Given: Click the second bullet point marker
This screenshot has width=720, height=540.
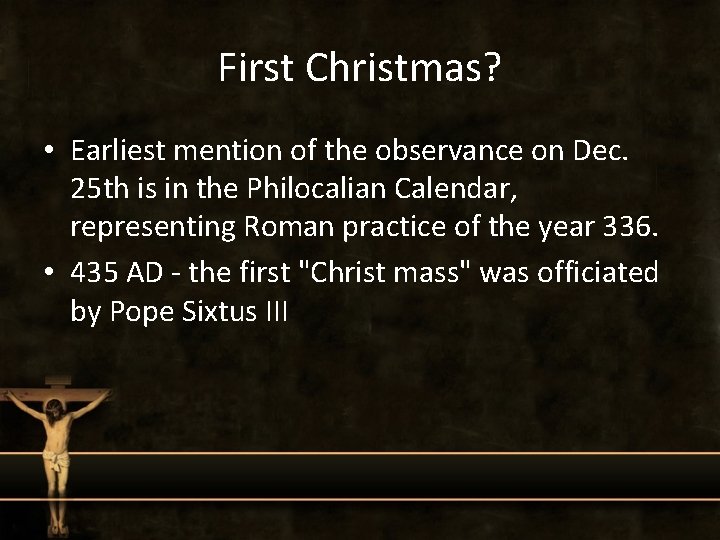Looking at the screenshot, I should pos(49,272).
